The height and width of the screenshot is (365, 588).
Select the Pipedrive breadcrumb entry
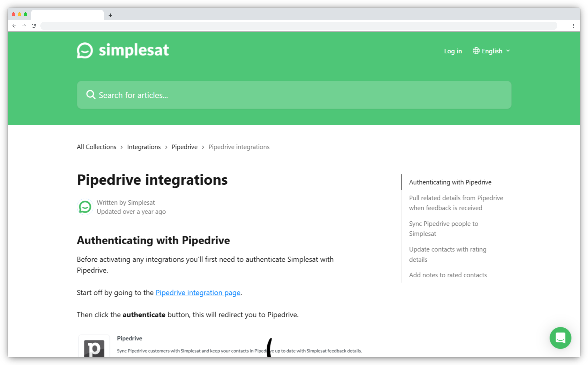(184, 147)
